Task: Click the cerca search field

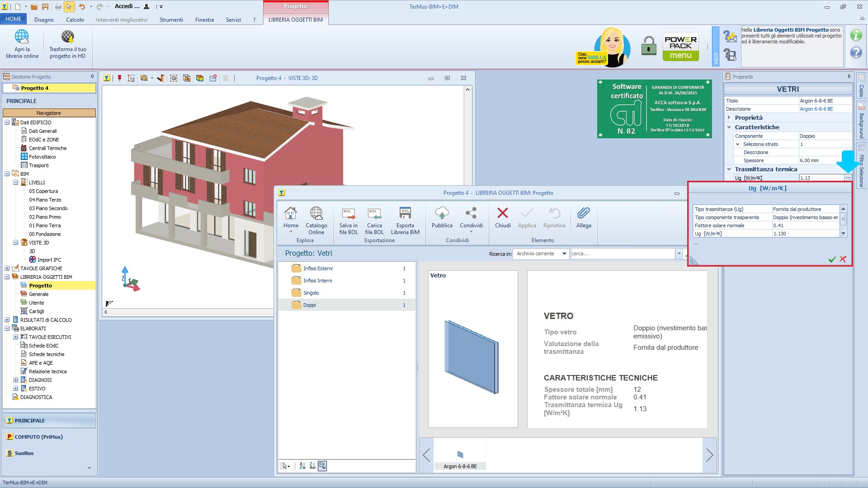Action: [x=622, y=254]
